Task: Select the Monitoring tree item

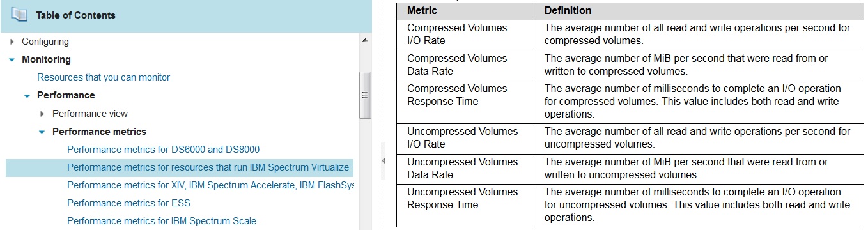Action: click(x=46, y=59)
